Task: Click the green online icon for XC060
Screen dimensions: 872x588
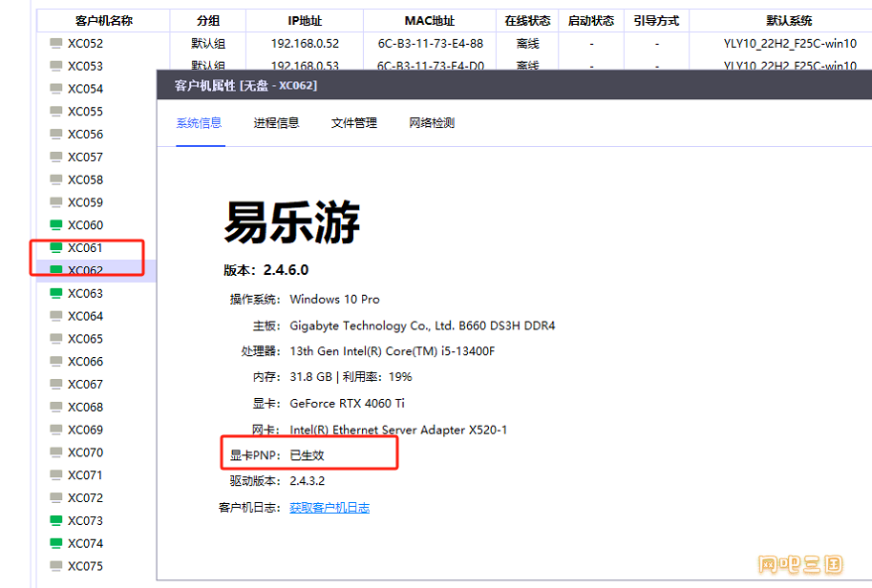Action: pos(55,225)
